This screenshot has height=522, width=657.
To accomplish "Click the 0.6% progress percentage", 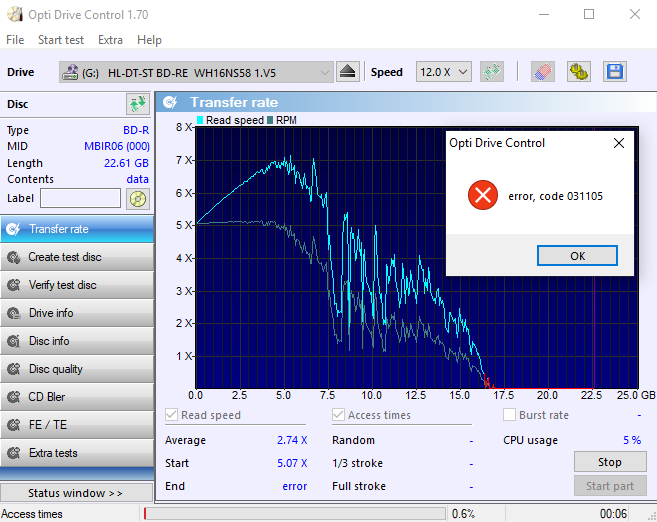I will click(x=463, y=514).
